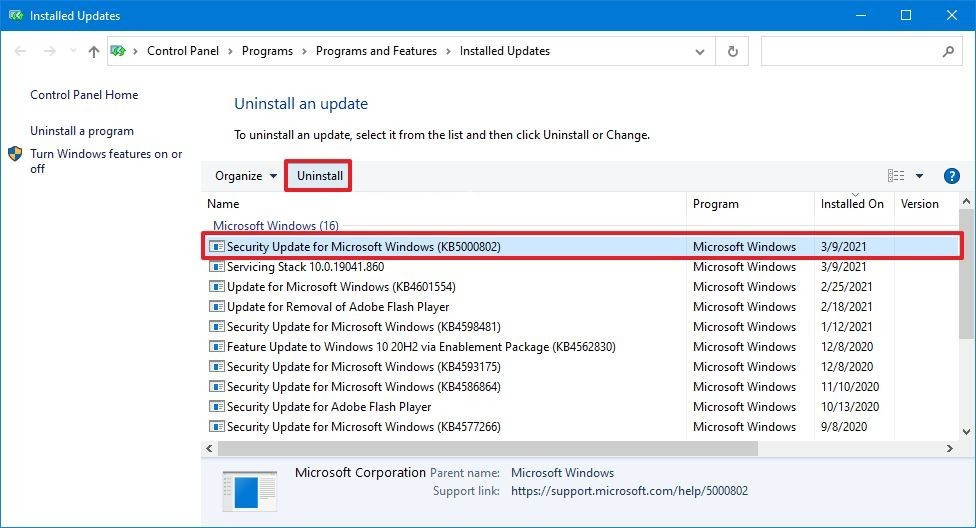Select Security Update KB4598481 row
The height and width of the screenshot is (528, 976).
click(580, 326)
